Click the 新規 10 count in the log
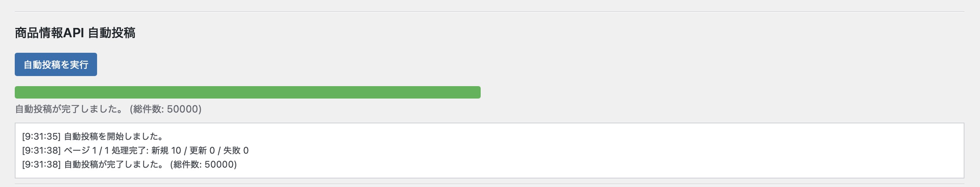 point(166,151)
